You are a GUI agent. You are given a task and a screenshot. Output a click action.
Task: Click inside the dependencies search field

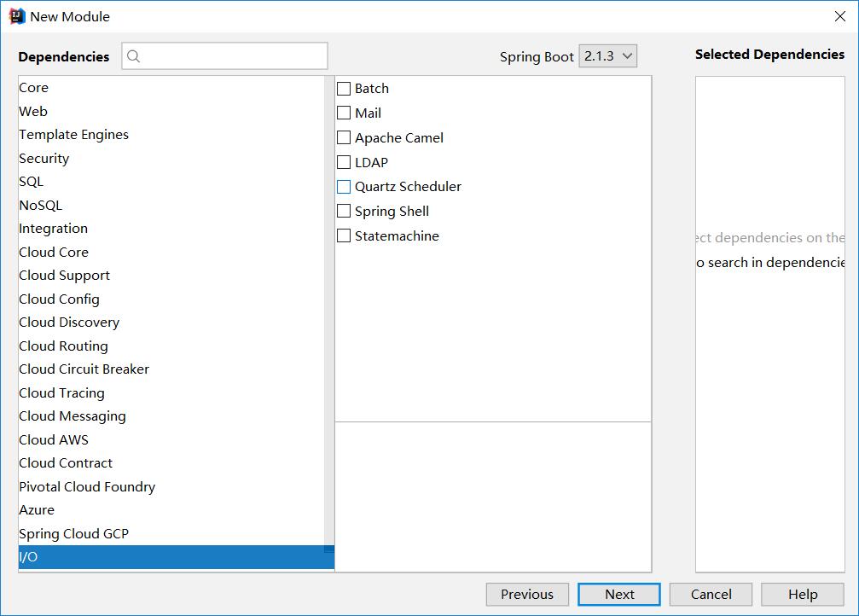[x=224, y=56]
